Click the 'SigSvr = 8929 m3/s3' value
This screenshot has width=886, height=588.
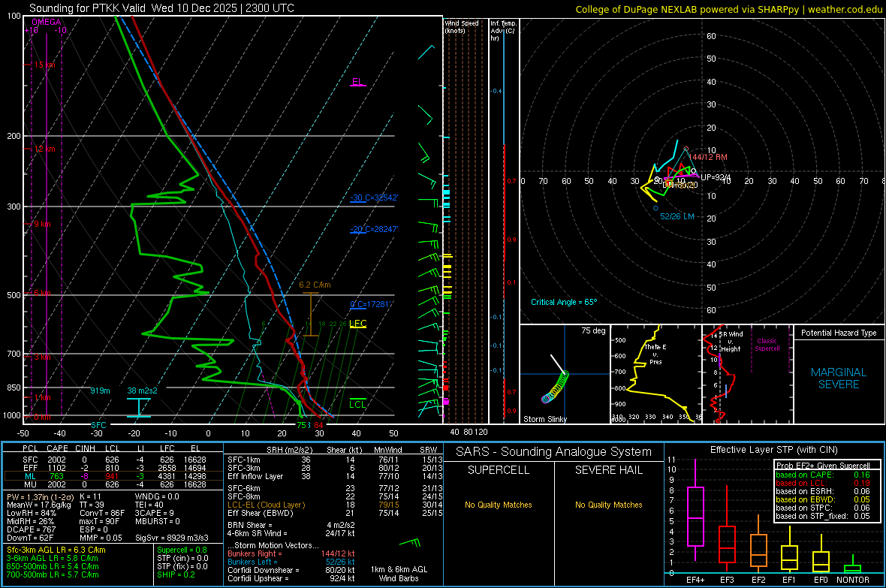coord(172,538)
